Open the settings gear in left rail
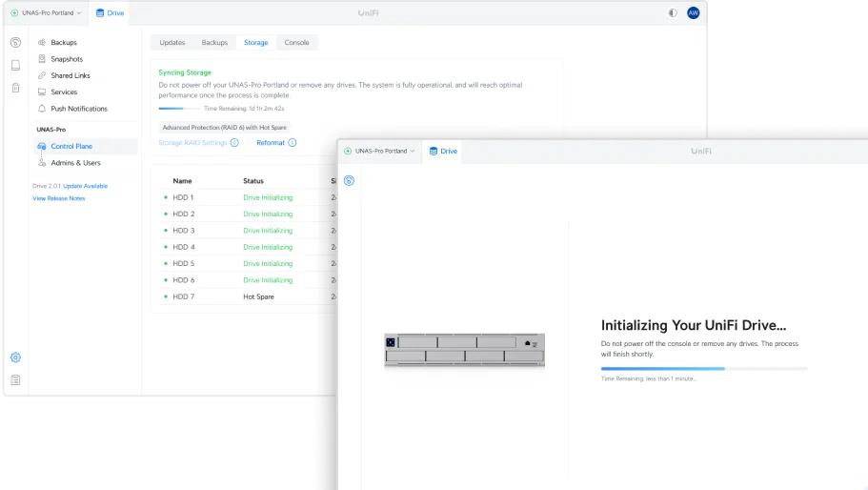868x490 pixels. click(x=15, y=357)
